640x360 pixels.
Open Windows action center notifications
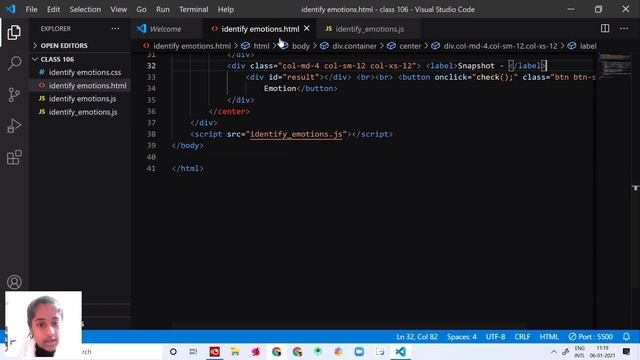point(626,351)
